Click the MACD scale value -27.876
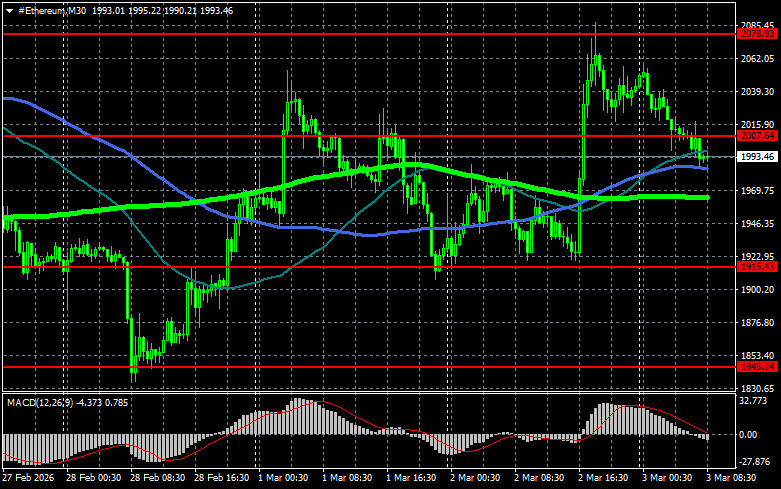 pos(755,462)
